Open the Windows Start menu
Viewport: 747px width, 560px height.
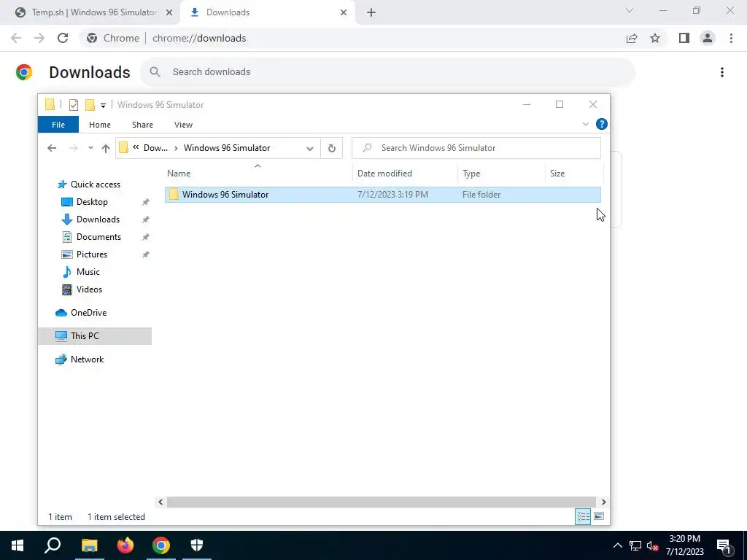coord(18,545)
